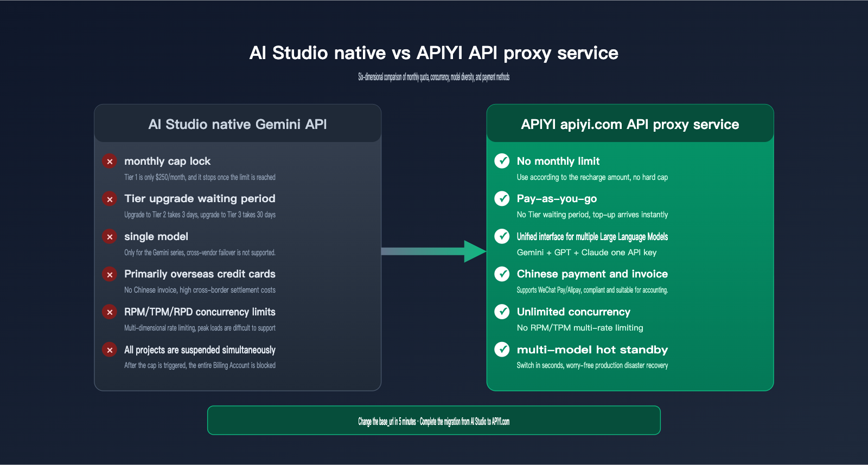Click the text After the cap is triggered
Screen dimensions: 868x465
tap(200, 365)
